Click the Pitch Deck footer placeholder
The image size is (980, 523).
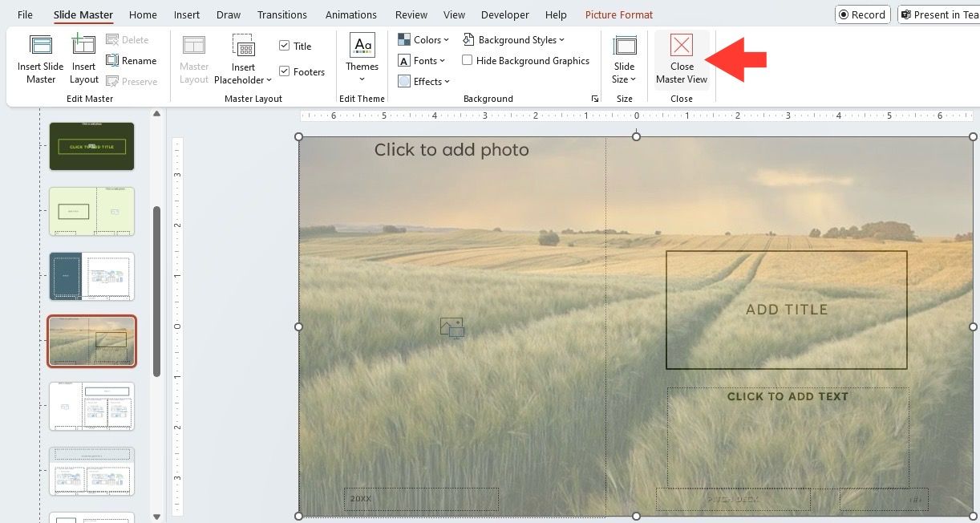tap(733, 499)
